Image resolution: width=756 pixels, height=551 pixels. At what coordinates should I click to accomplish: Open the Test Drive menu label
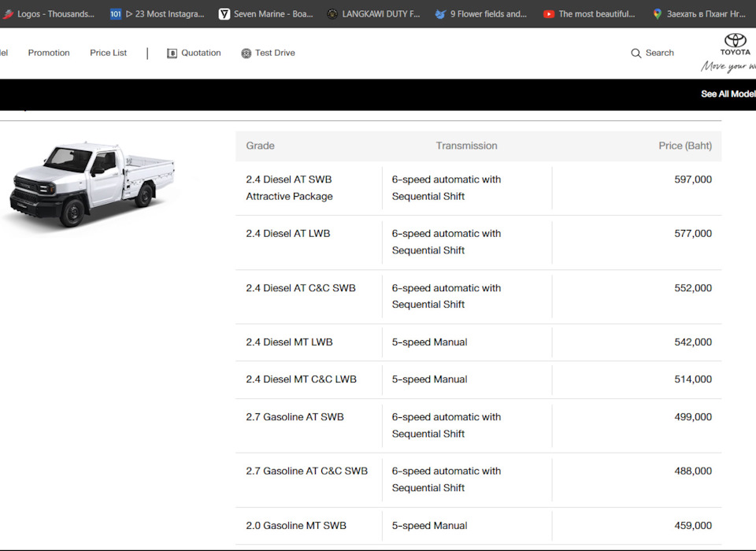point(275,53)
